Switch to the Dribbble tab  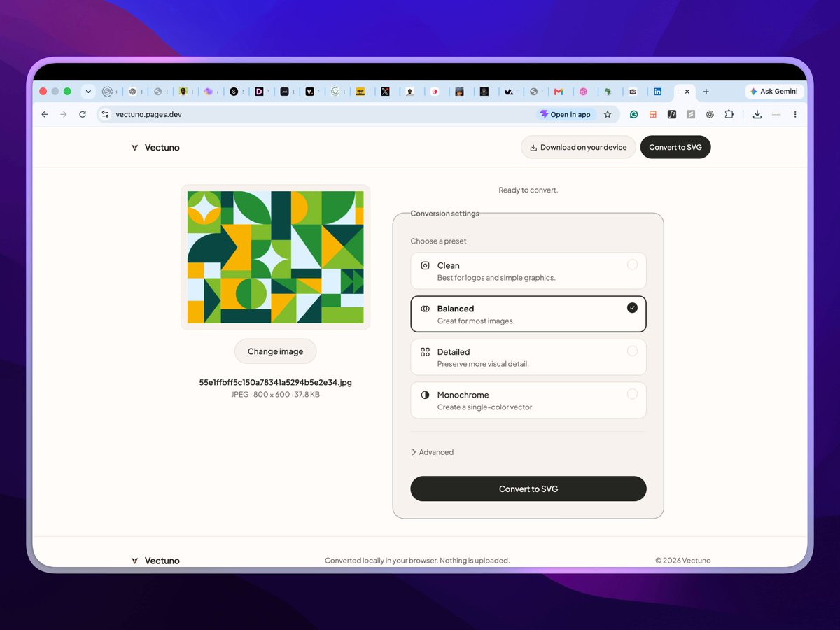582,92
